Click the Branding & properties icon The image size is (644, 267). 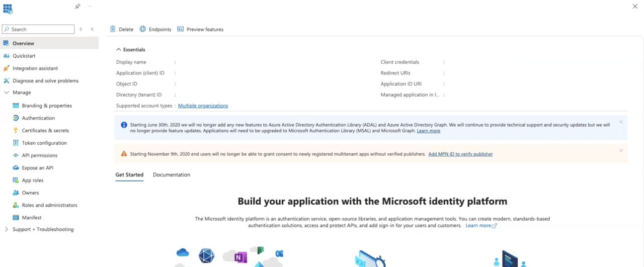(x=16, y=106)
